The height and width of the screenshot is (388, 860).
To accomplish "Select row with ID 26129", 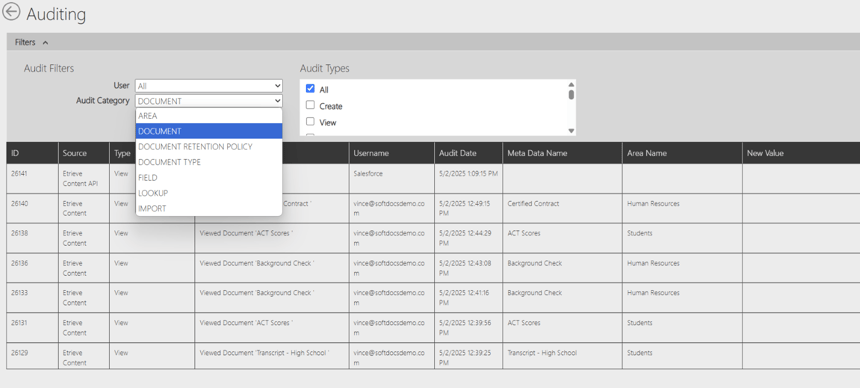I will pyautogui.click(x=433, y=357).
